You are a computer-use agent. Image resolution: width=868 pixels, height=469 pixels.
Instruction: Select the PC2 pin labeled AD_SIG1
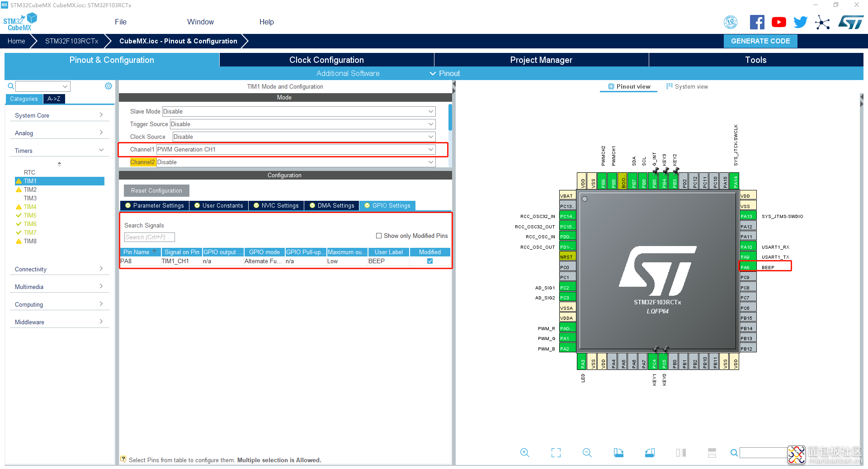[x=567, y=288]
